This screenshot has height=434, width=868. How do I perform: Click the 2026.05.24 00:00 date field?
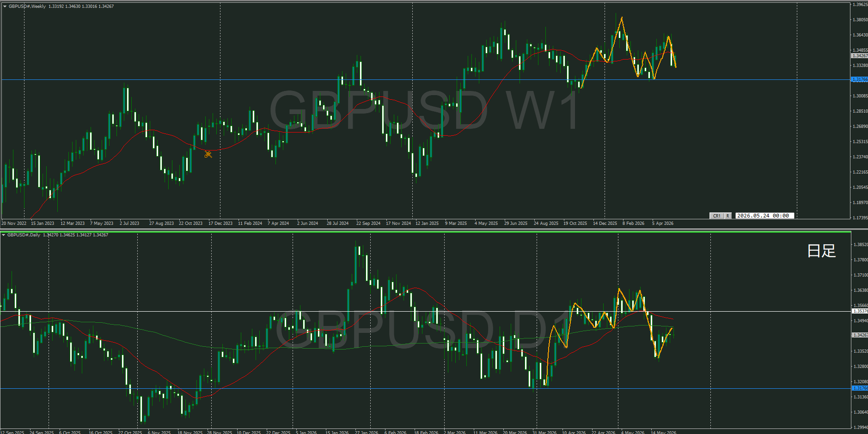click(764, 216)
